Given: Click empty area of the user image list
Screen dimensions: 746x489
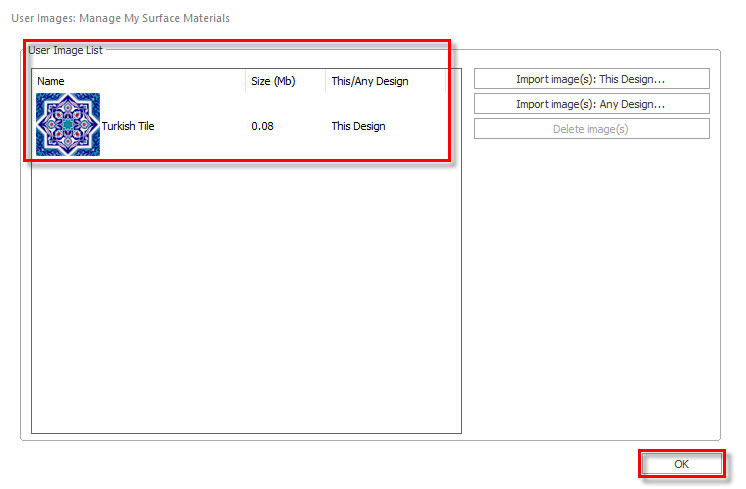Looking at the screenshot, I should 246,295.
